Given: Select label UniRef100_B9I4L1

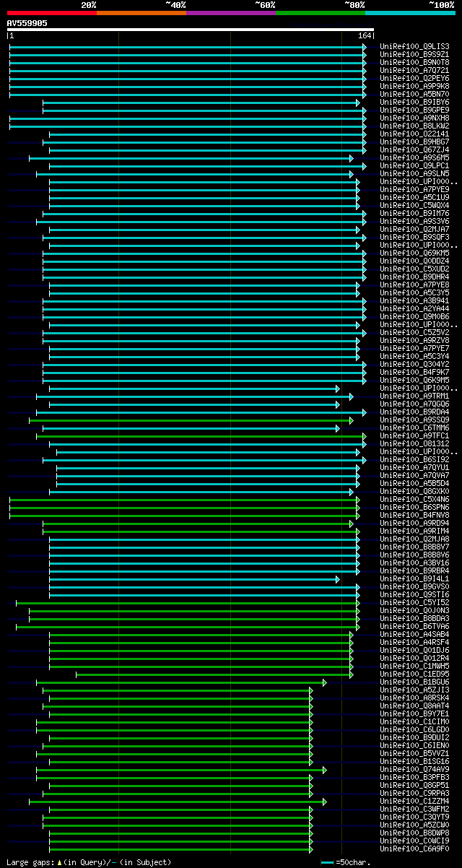Looking at the screenshot, I should click(x=415, y=579).
